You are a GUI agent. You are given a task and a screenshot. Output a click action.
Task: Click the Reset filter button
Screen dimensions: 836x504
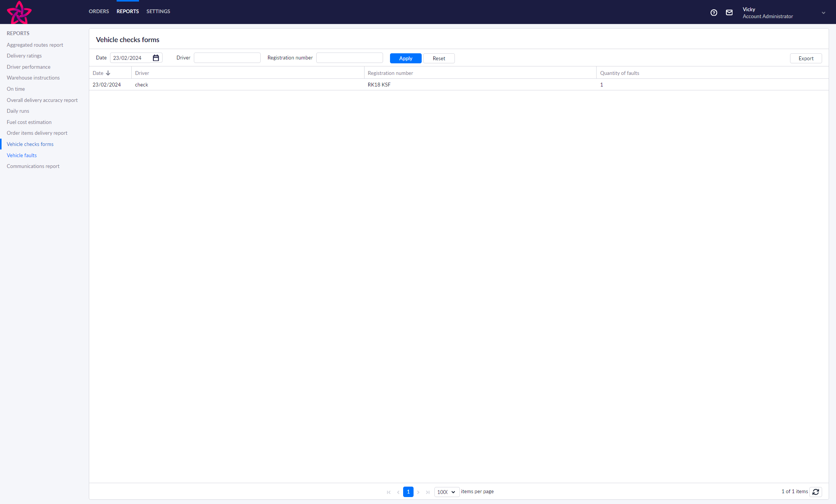click(439, 58)
